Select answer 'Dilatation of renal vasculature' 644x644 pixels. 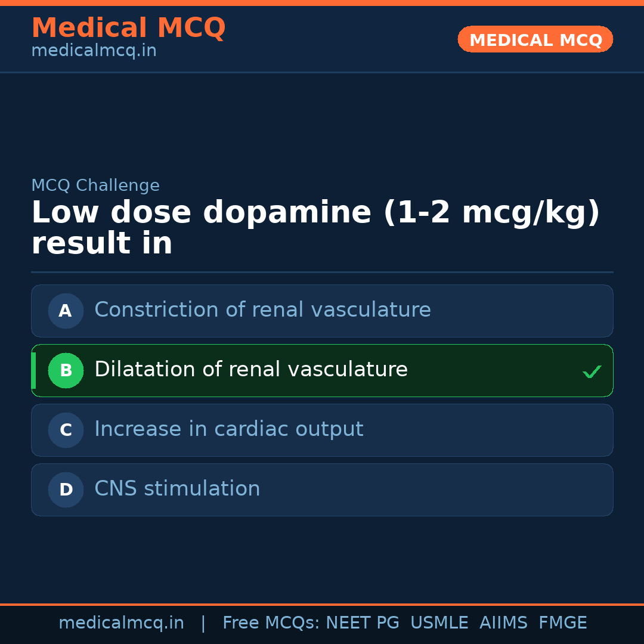click(x=251, y=370)
